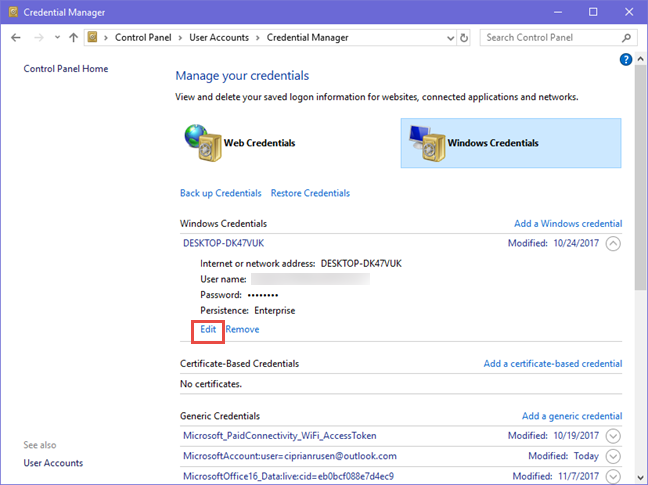Expand chevron after Control Panel breadcrumb

click(x=180, y=38)
